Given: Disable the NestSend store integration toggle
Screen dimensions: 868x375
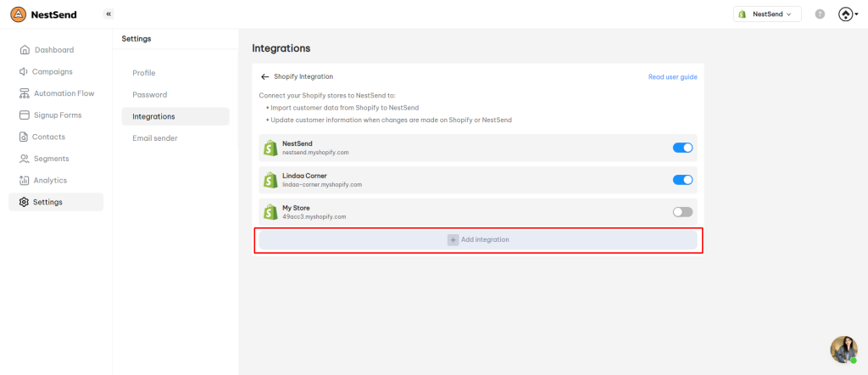Looking at the screenshot, I should tap(682, 148).
